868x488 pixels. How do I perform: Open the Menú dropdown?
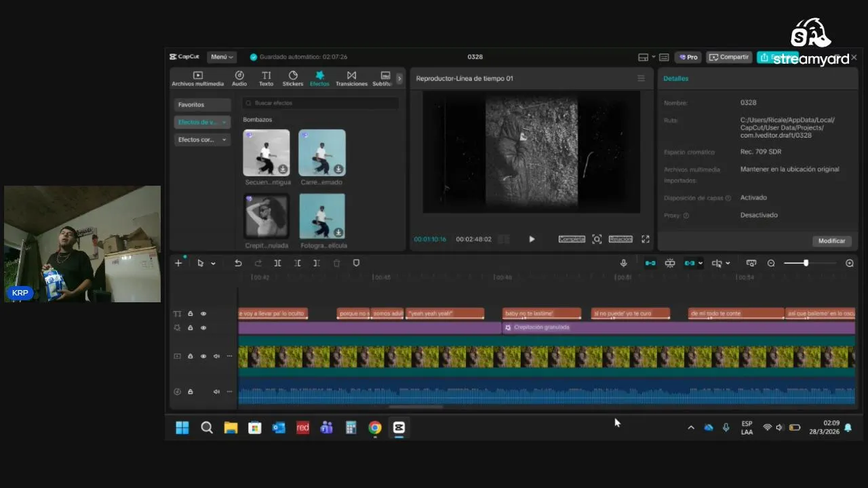point(222,57)
